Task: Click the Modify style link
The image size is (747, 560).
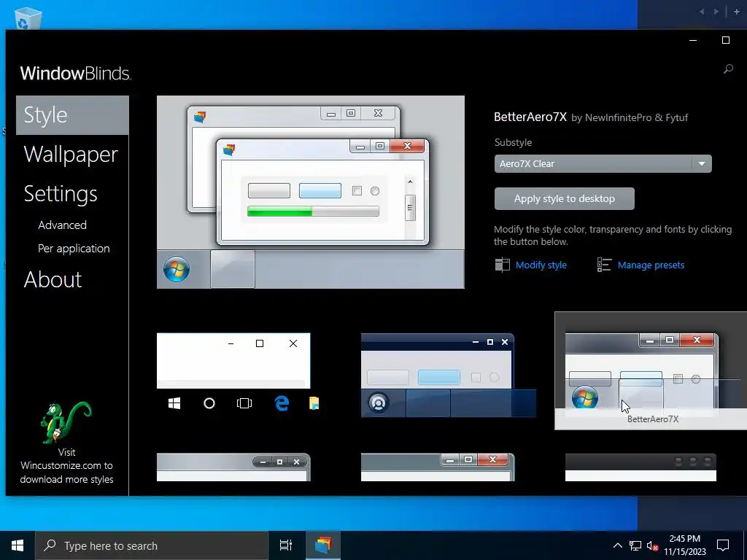Action: pos(541,265)
